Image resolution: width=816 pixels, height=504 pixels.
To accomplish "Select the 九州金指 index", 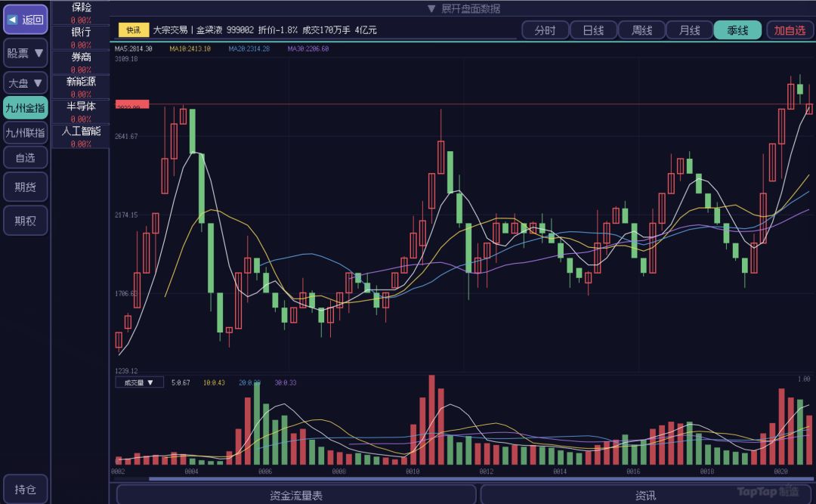I will (26, 108).
